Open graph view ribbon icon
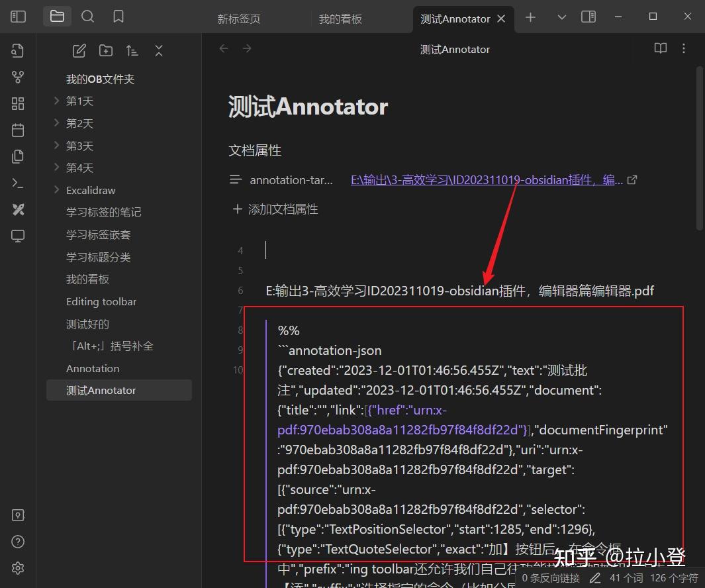705x588 pixels. [17, 77]
